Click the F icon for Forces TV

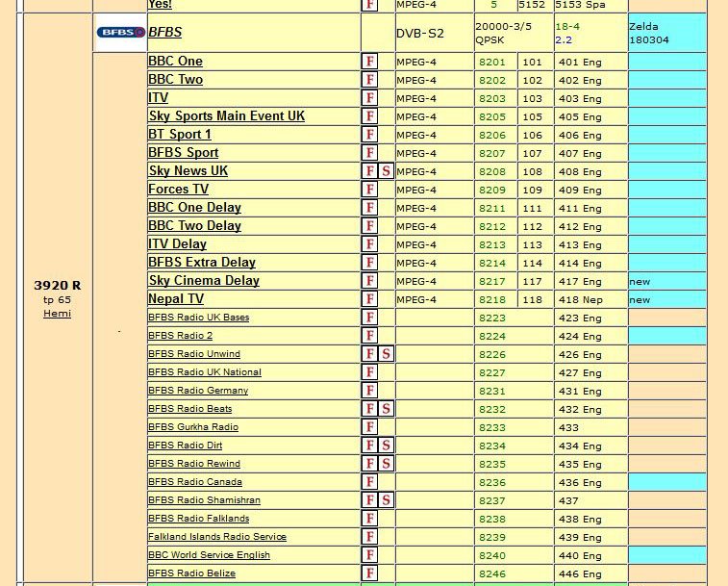pyautogui.click(x=370, y=190)
